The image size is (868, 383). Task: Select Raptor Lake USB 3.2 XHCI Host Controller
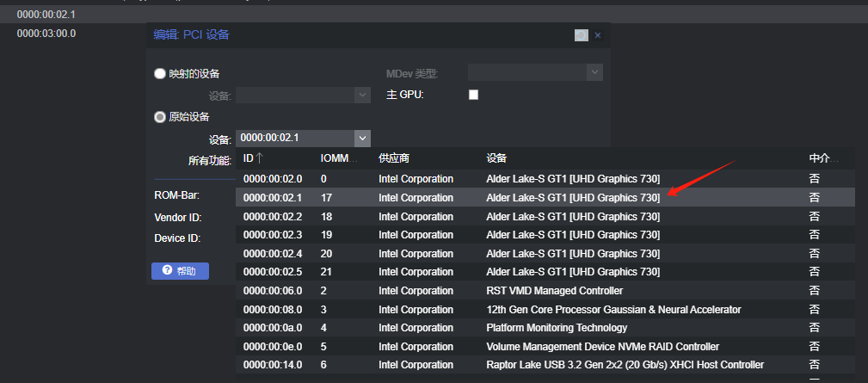(625, 365)
